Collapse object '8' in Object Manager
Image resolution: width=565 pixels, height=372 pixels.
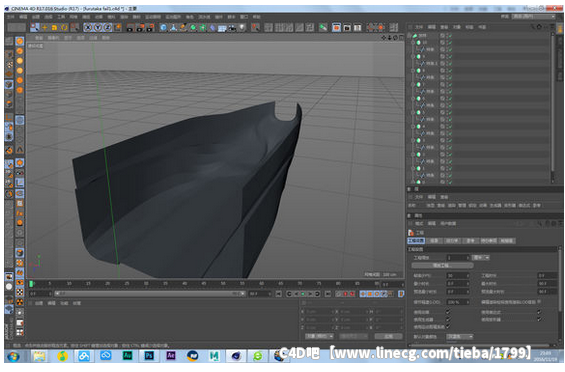point(413,71)
